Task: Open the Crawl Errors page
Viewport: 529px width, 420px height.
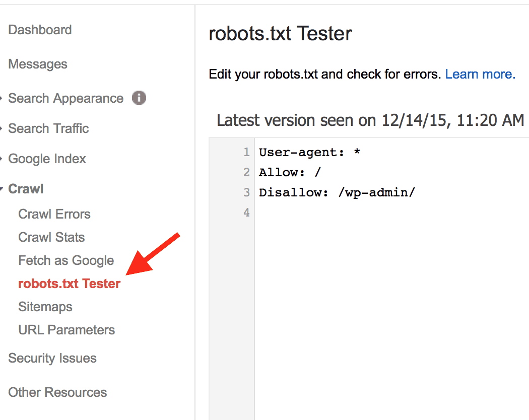Action: click(x=54, y=214)
